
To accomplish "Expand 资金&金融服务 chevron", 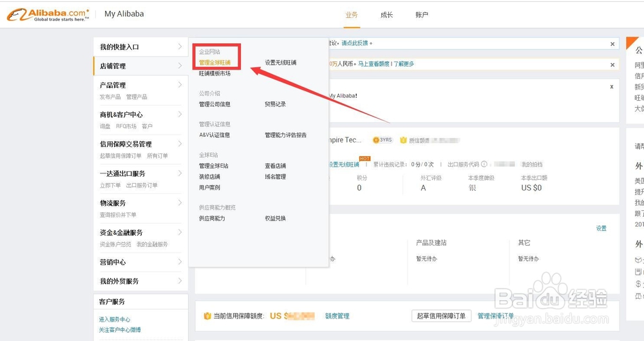I will pos(180,233).
